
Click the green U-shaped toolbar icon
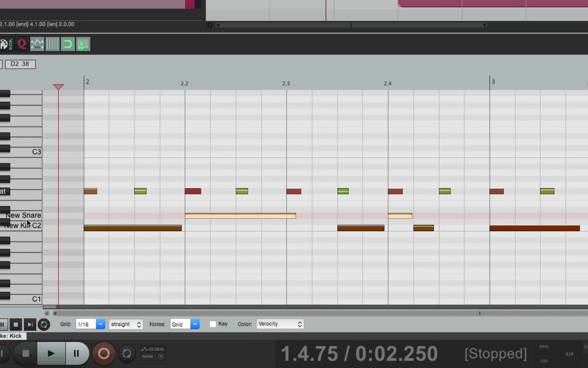68,44
